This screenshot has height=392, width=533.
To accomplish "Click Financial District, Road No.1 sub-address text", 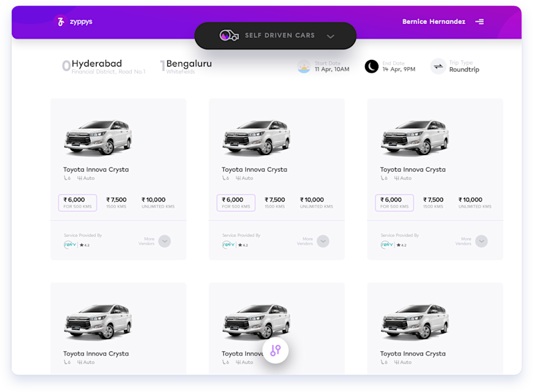I will coord(109,72).
